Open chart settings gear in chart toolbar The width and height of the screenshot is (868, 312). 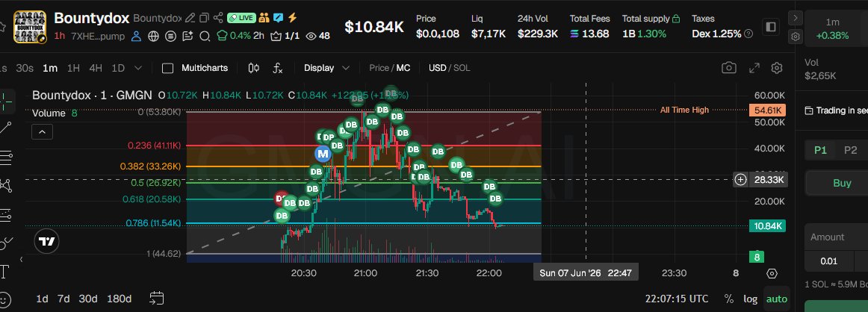click(777, 68)
